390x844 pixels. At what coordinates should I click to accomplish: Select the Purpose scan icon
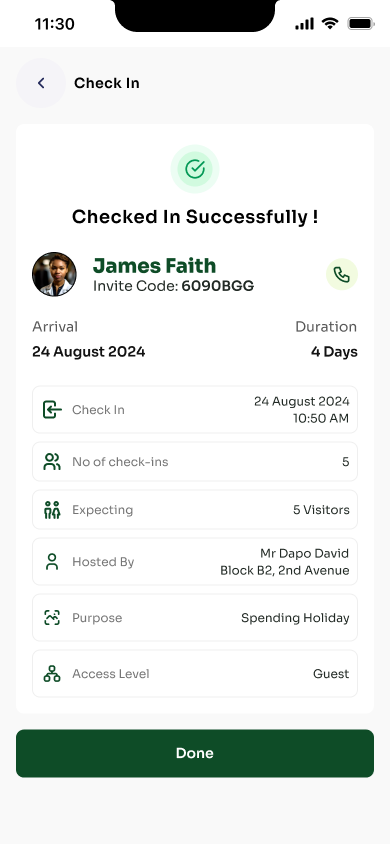[x=52, y=617]
